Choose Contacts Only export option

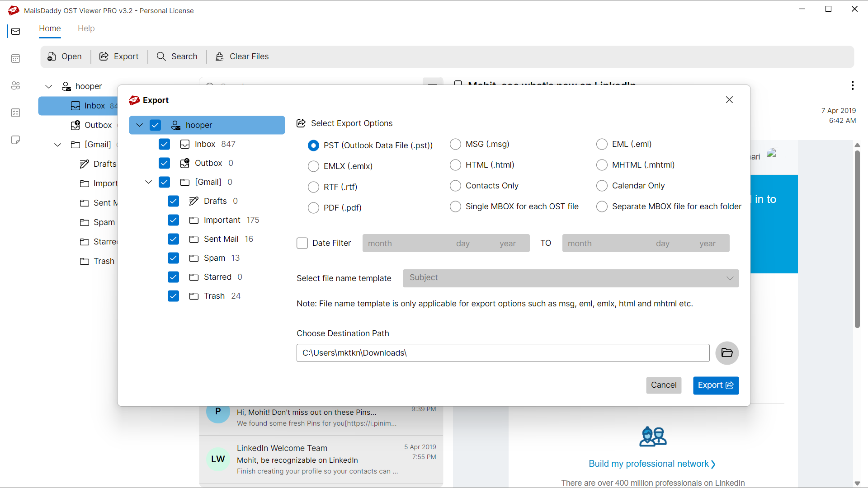tap(455, 186)
